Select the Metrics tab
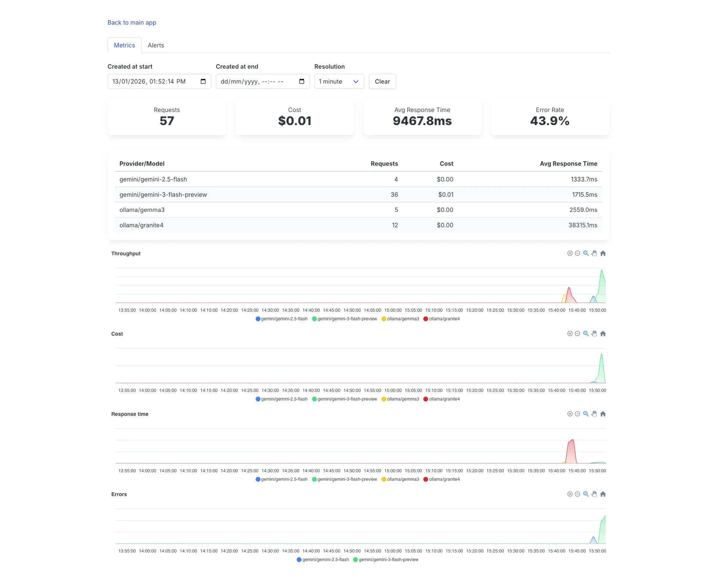 [124, 45]
